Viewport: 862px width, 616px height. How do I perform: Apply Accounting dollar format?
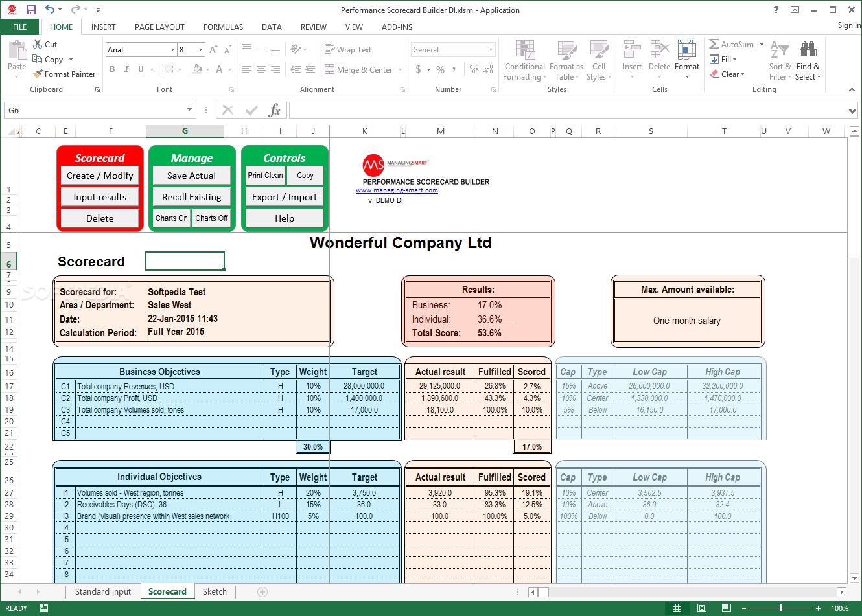(x=418, y=69)
